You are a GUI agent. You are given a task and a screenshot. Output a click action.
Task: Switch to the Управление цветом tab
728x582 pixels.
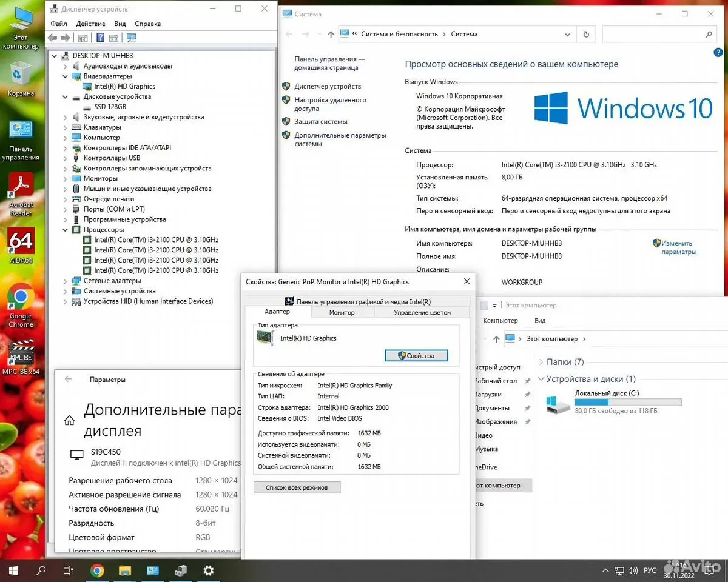tap(422, 312)
